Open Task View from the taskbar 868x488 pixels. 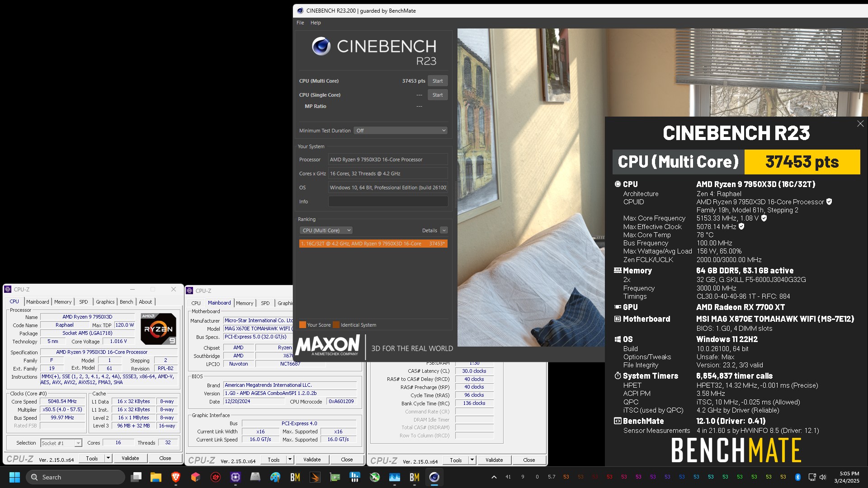[x=136, y=477]
